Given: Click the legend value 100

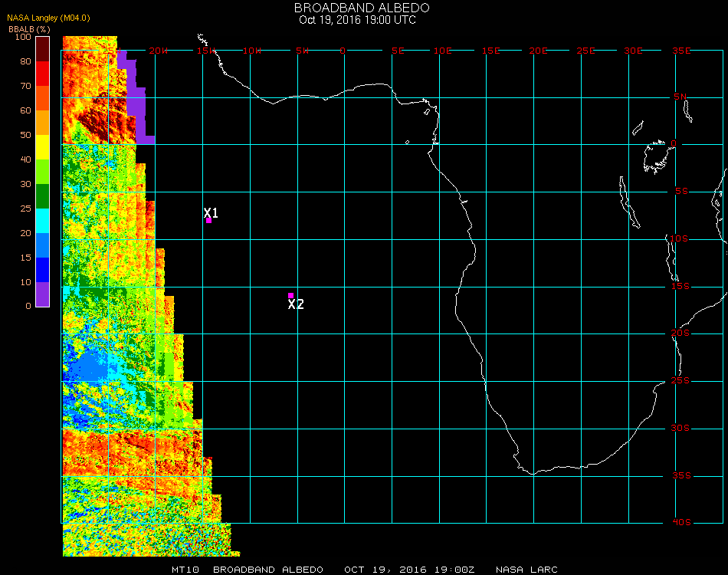Looking at the screenshot, I should pyautogui.click(x=23, y=37).
